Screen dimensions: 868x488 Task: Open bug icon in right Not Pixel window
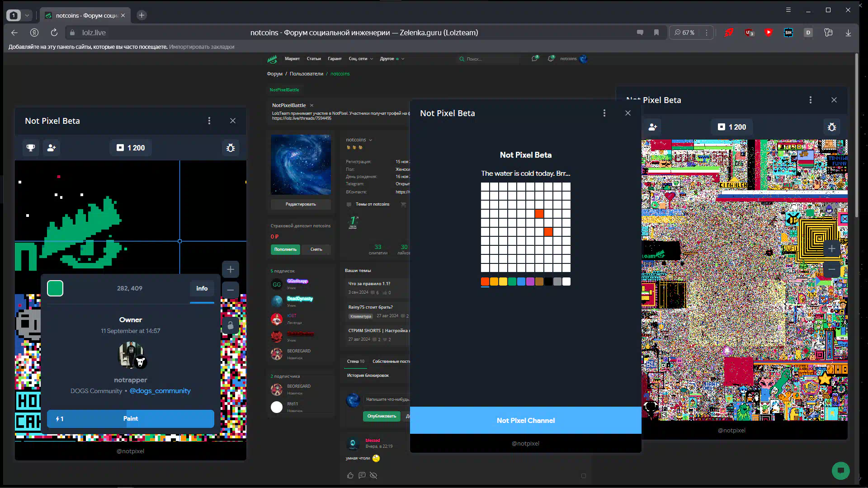[x=832, y=127]
